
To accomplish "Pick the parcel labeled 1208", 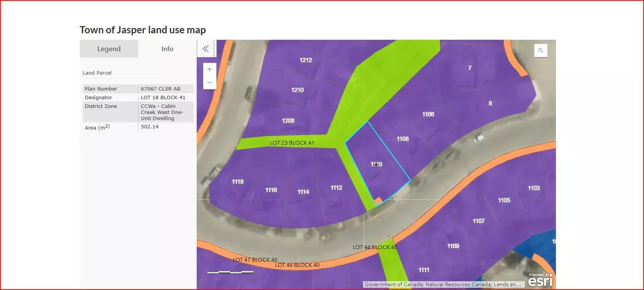I will pos(288,121).
